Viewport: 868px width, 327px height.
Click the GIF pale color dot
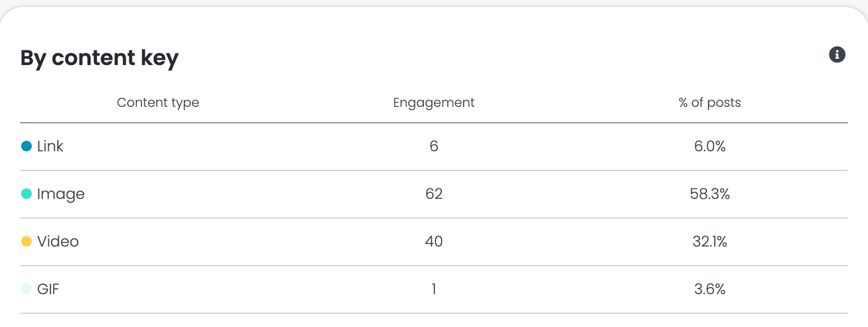[26, 289]
